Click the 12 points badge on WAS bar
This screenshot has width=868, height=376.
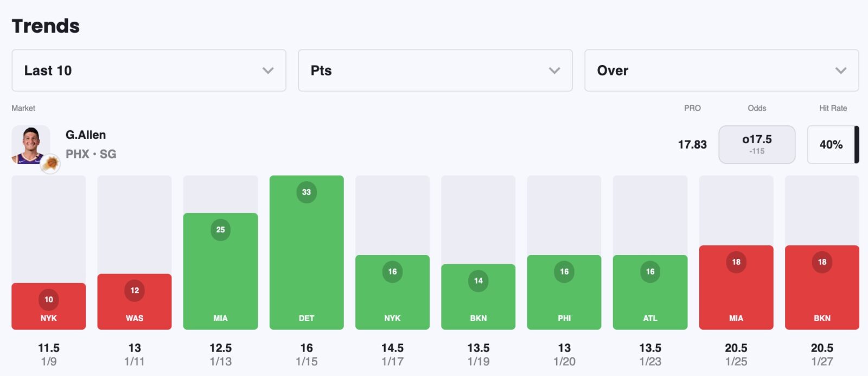point(135,290)
